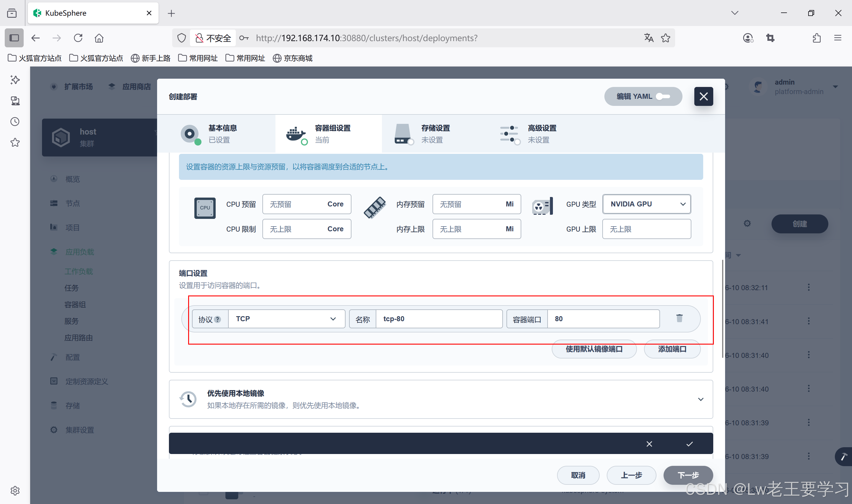The image size is (852, 504).
Task: Open 扩展市场 in top navigation
Action: [x=71, y=87]
